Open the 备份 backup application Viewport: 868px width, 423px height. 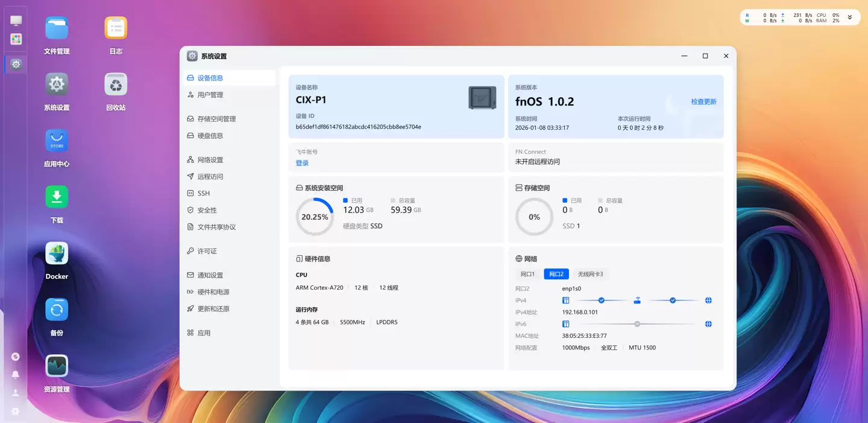pos(56,309)
